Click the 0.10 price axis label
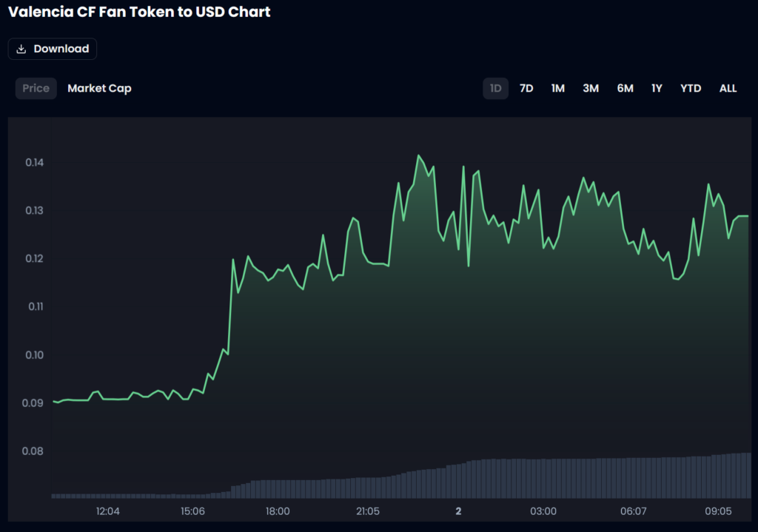Viewport: 758px width, 532px height. [33, 354]
